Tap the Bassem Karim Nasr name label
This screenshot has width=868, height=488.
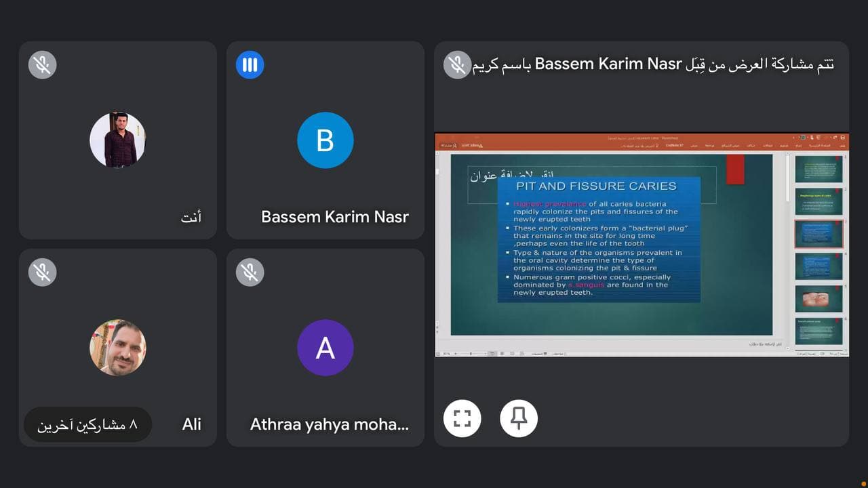click(335, 217)
